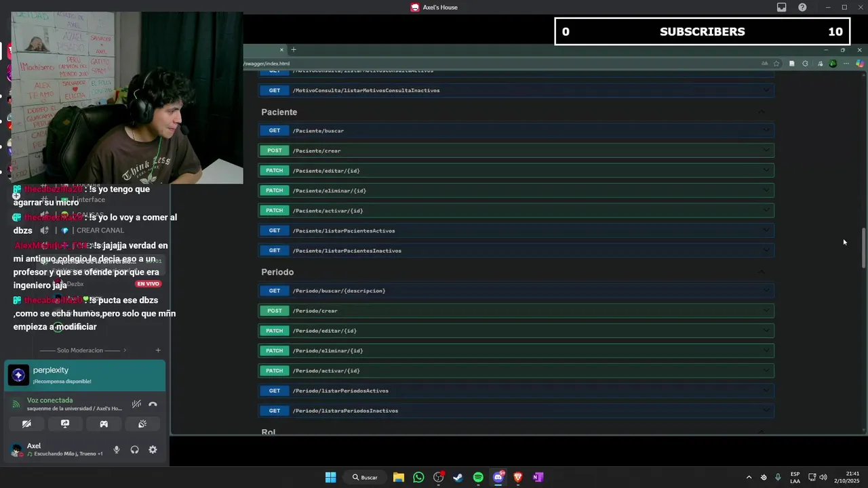Expand PATCH /Paciente/activar/{id} endpoint

[516, 210]
